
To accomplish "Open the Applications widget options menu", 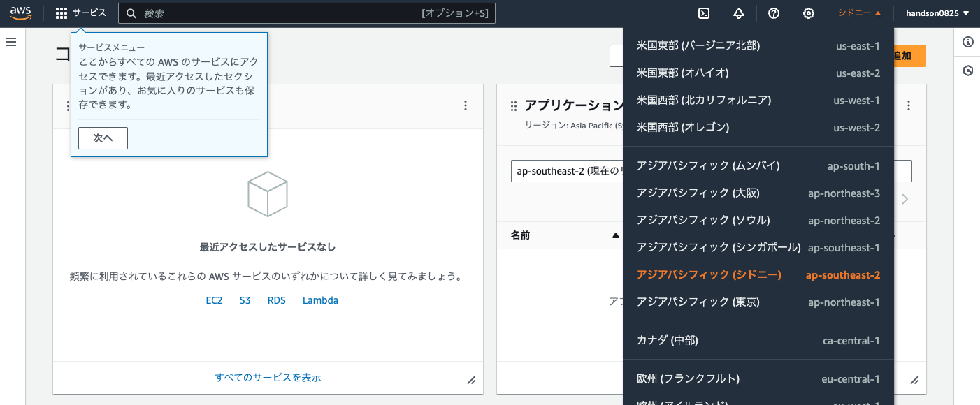I will 909,105.
